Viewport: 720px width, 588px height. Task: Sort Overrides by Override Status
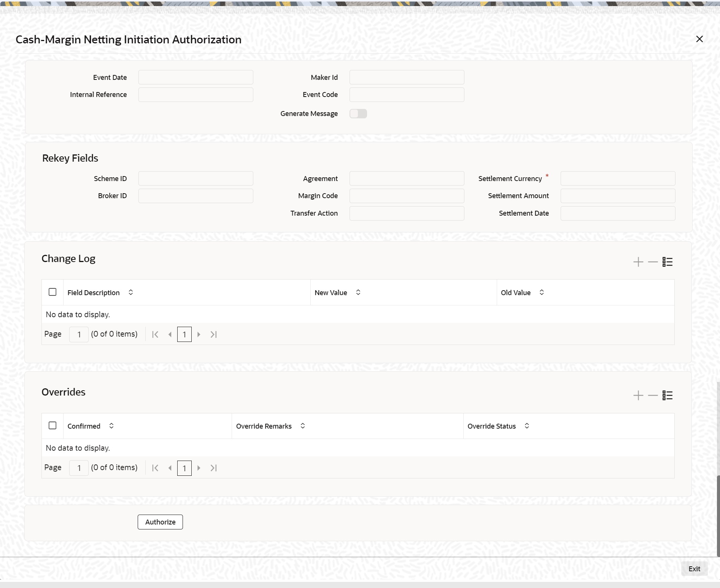point(527,426)
